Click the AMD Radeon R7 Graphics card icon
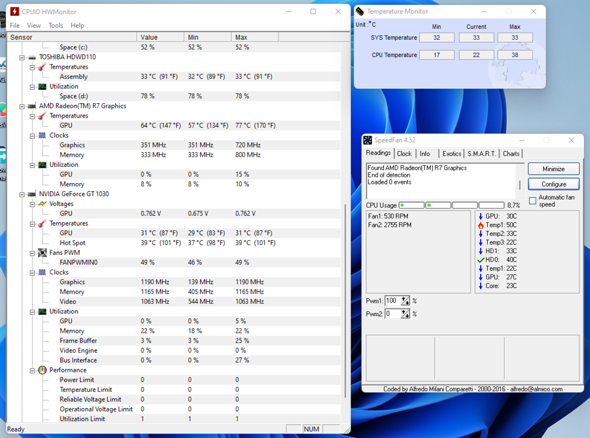This screenshot has width=590, height=438. pos(32,106)
